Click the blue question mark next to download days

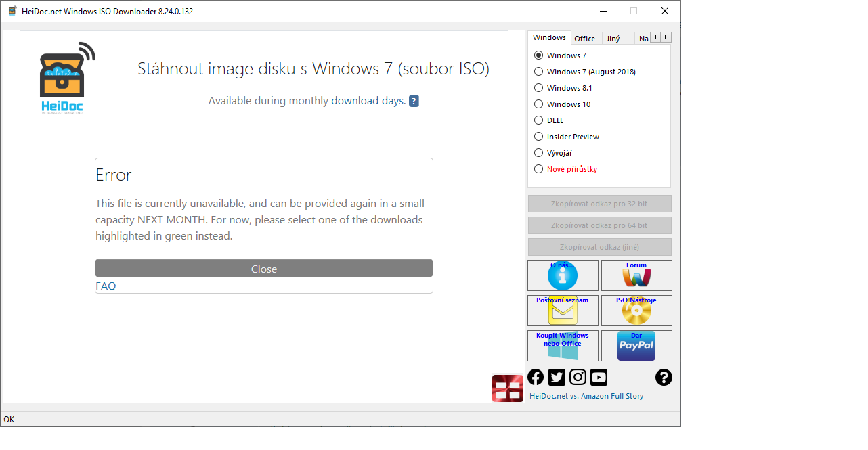[x=414, y=101]
